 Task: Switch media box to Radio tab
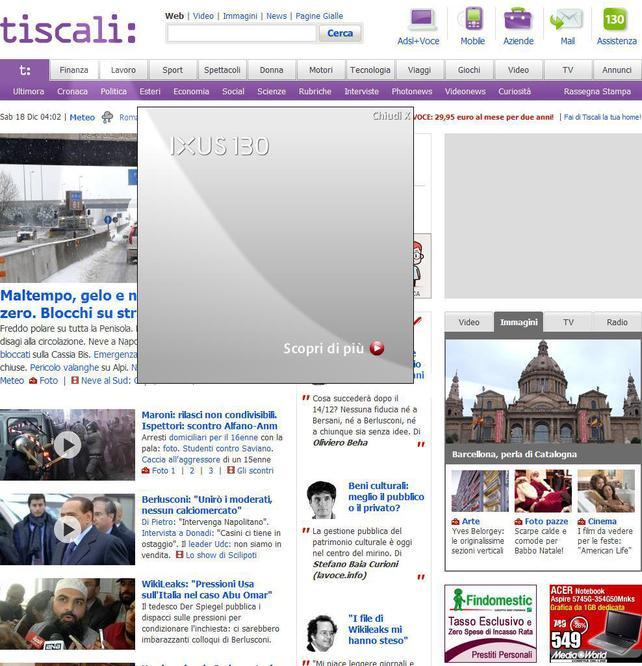617,322
